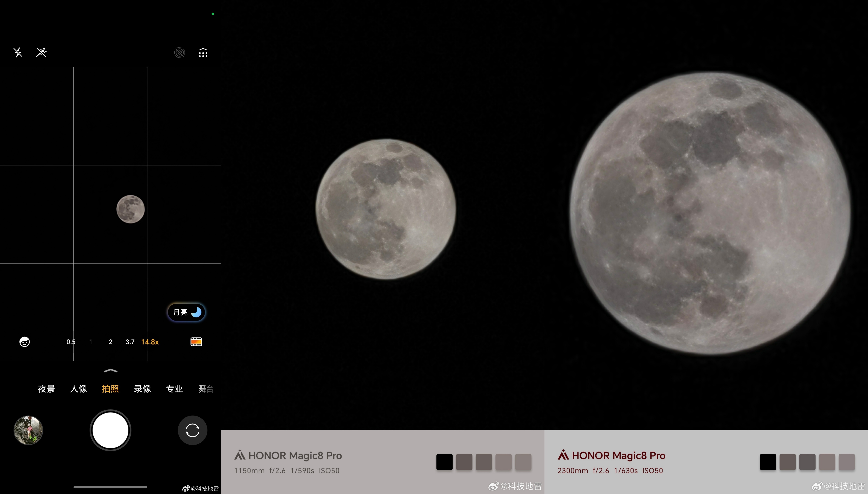Switch to 人像 portrait mode
Screen dimensions: 868x494
click(78, 388)
